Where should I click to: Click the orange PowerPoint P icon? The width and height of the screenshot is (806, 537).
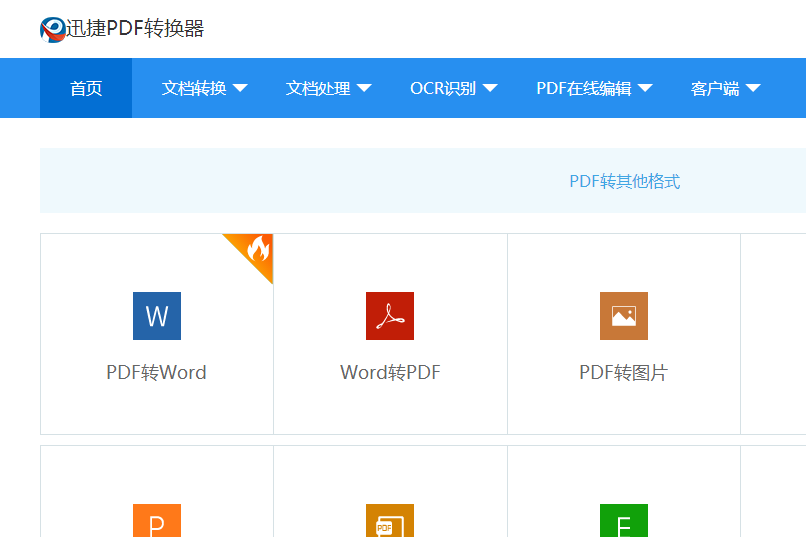157,521
